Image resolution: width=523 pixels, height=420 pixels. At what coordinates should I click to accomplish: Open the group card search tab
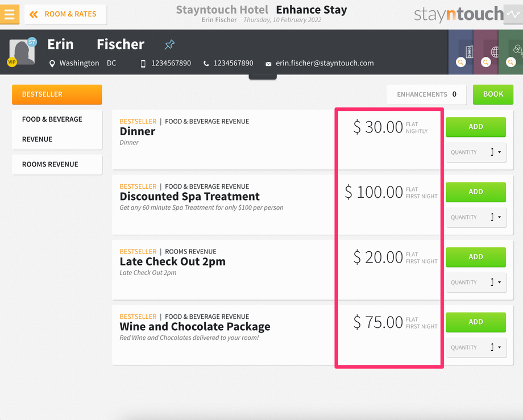coord(510,52)
